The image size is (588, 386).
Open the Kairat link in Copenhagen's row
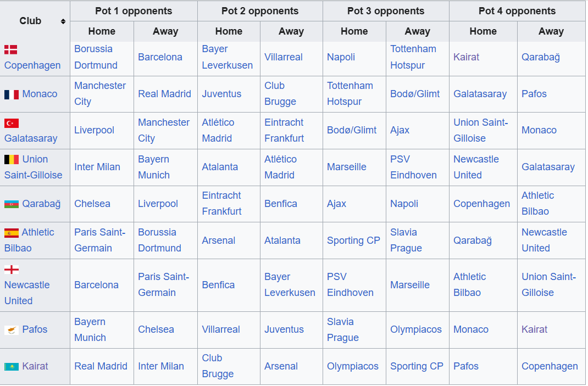pos(466,57)
